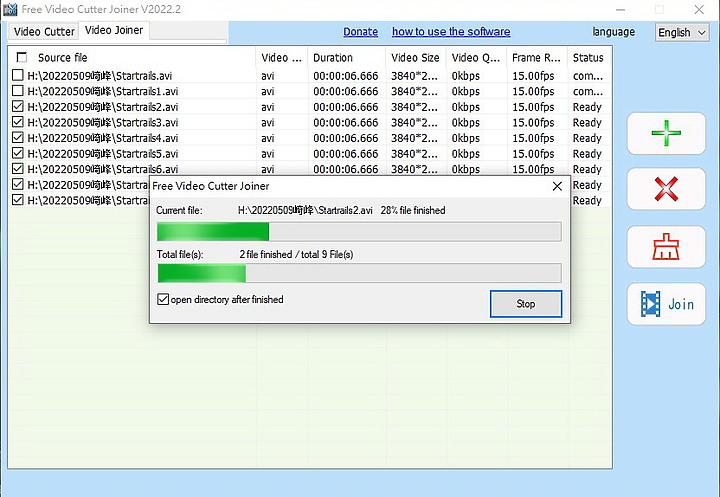Select the H:\20220509...\Startrails.avi file path
The height and width of the screenshot is (497, 720).
[x=100, y=76]
